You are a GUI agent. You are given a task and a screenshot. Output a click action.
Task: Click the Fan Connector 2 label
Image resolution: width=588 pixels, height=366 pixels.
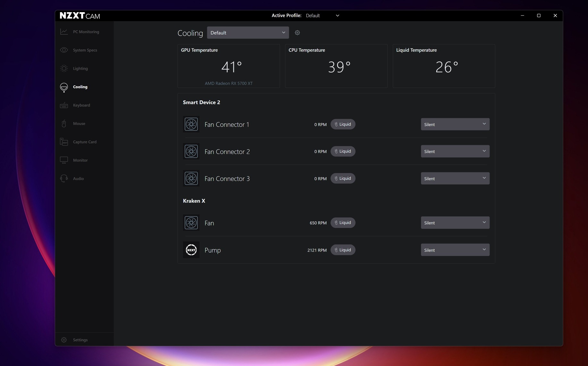click(x=227, y=152)
